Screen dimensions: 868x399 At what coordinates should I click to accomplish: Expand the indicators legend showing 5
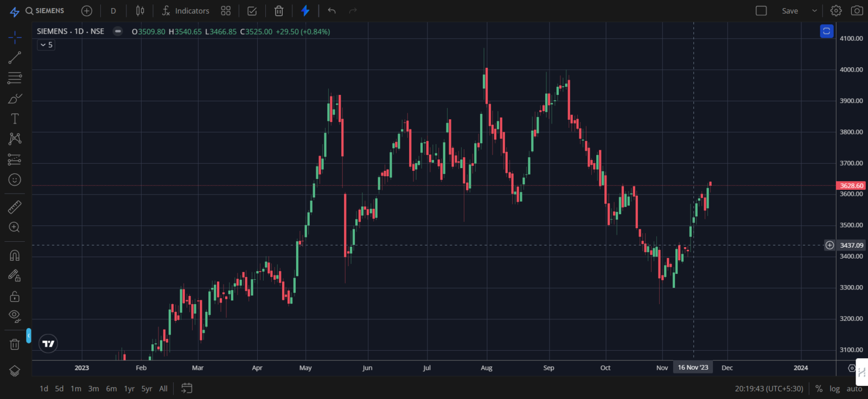click(x=46, y=45)
